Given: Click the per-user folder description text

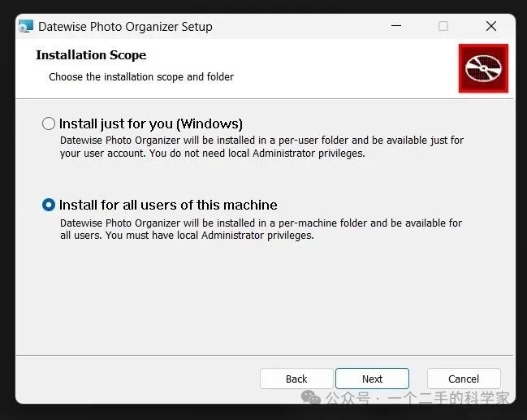Looking at the screenshot, I should 261,146.
